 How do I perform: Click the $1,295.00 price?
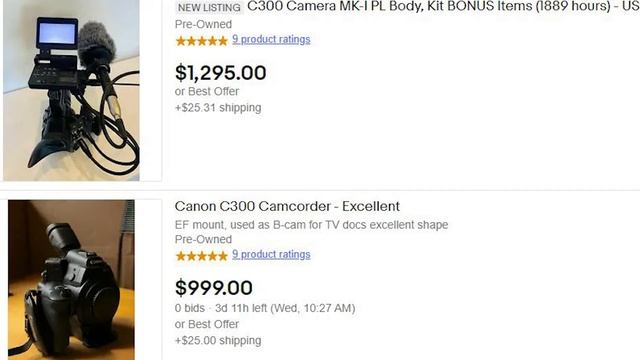[x=220, y=73]
